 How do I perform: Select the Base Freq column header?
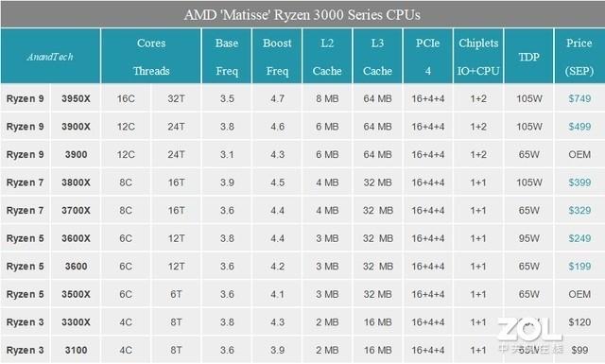tap(227, 57)
